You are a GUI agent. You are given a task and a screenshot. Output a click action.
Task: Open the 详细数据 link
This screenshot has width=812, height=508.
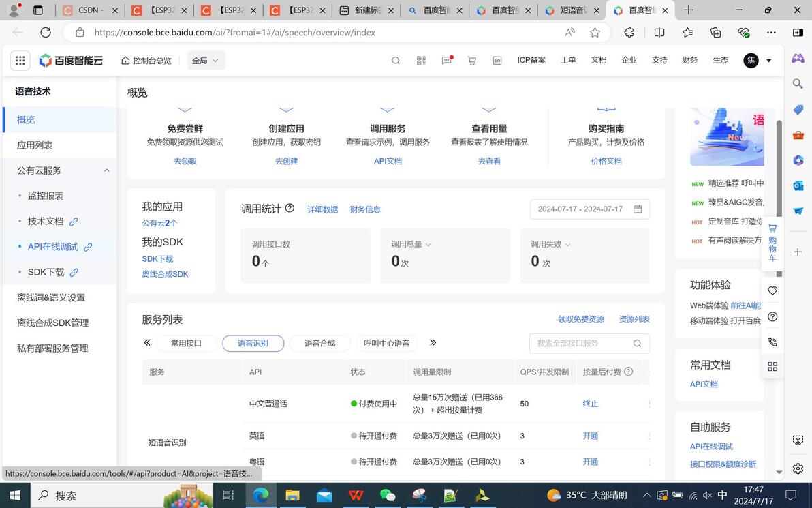(323, 209)
